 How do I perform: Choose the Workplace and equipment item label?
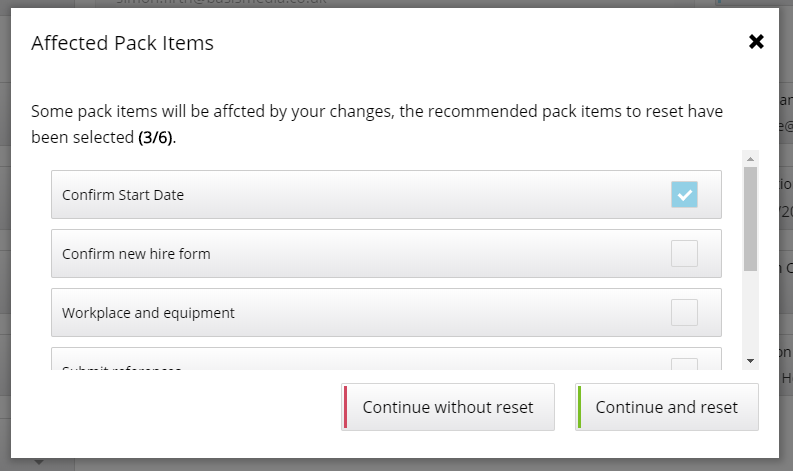pyautogui.click(x=148, y=313)
